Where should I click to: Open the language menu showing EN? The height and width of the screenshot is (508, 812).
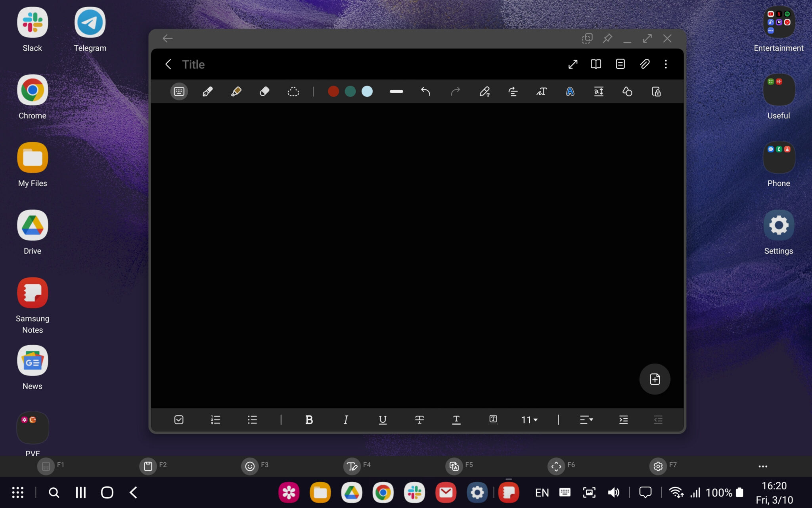pyautogui.click(x=541, y=492)
